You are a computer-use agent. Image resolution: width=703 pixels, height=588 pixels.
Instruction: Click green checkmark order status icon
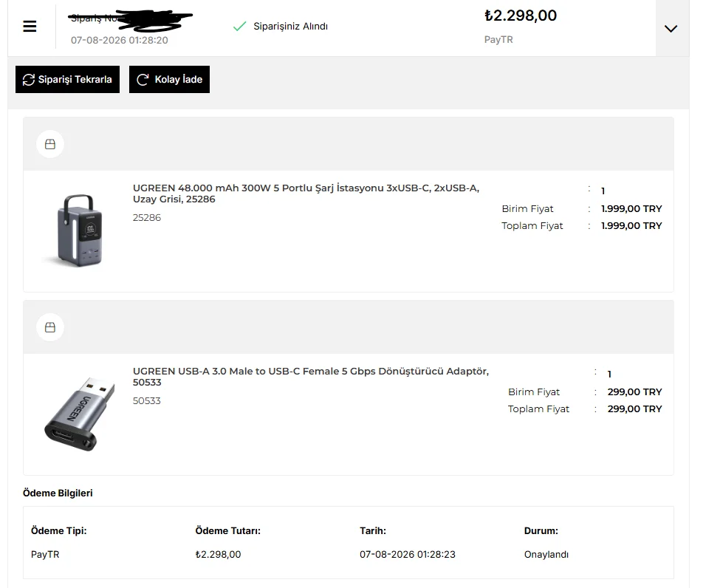coord(240,27)
